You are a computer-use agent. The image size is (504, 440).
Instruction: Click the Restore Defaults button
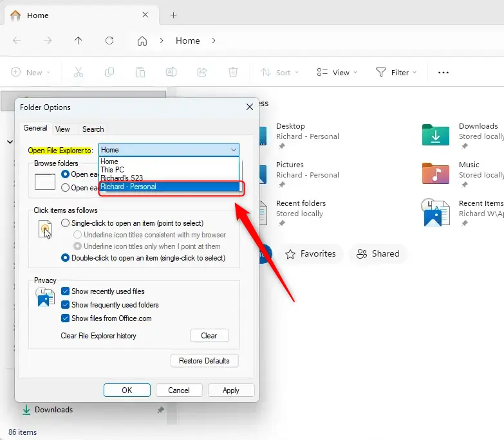pos(205,361)
